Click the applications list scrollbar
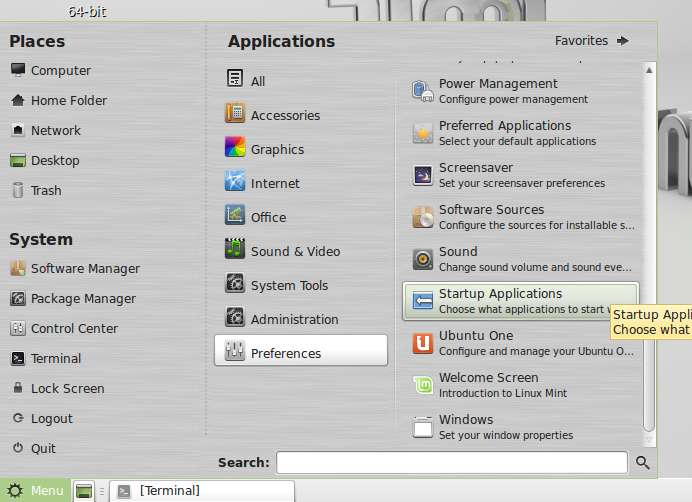692x502 pixels. pos(649,254)
